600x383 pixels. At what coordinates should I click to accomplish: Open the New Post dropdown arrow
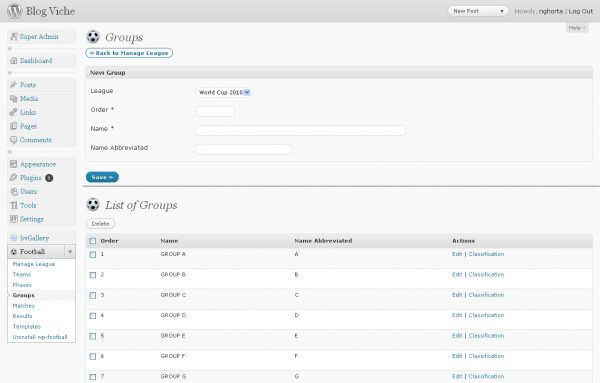click(x=502, y=11)
